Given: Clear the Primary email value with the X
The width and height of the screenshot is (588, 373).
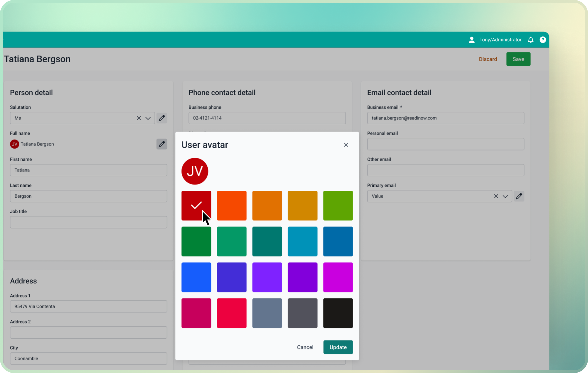Looking at the screenshot, I should [x=496, y=196].
